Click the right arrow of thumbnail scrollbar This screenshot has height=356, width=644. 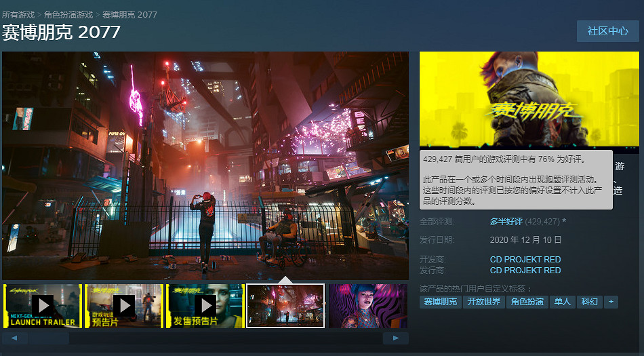(395, 338)
